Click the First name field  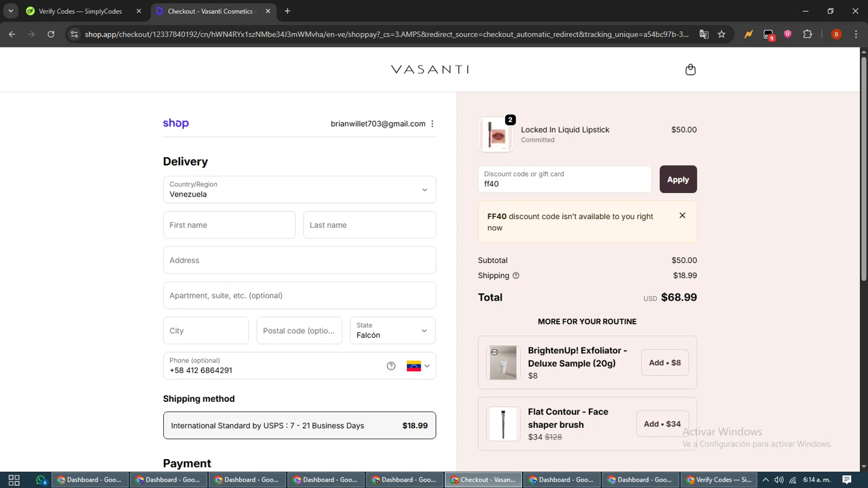tap(229, 225)
